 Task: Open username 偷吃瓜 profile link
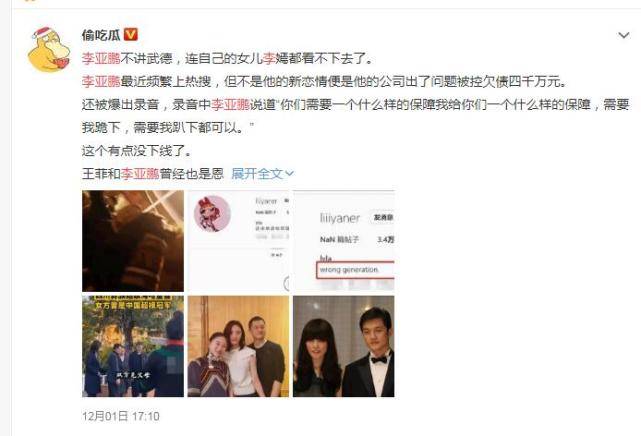pos(101,35)
